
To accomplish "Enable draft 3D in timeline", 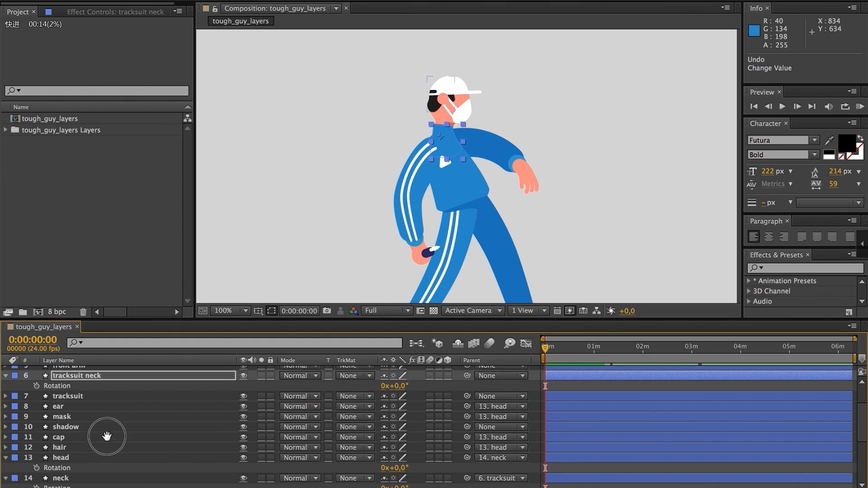I will (437, 343).
